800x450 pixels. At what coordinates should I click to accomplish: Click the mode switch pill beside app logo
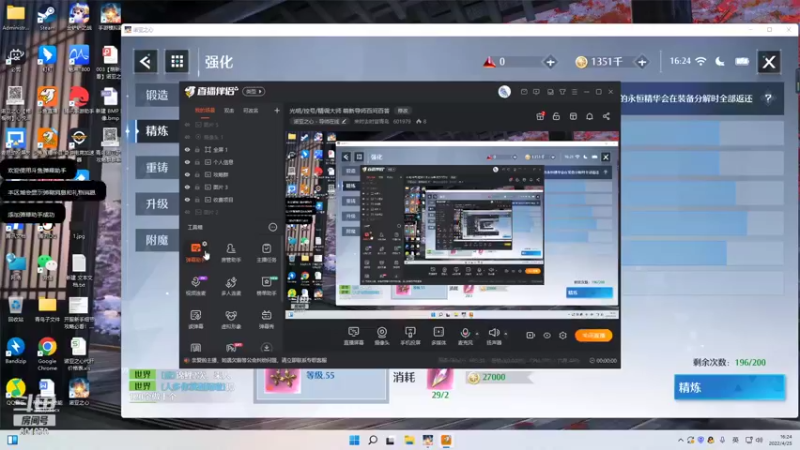[x=254, y=91]
